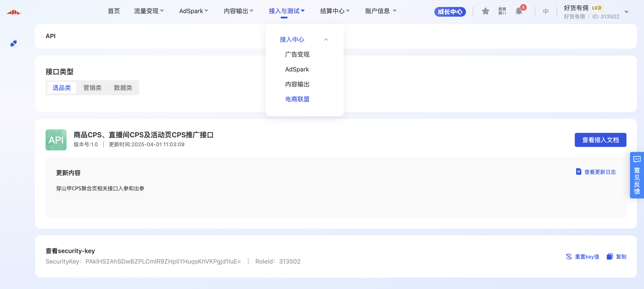
Task: Click the 查看接入文档 button
Action: click(600, 140)
